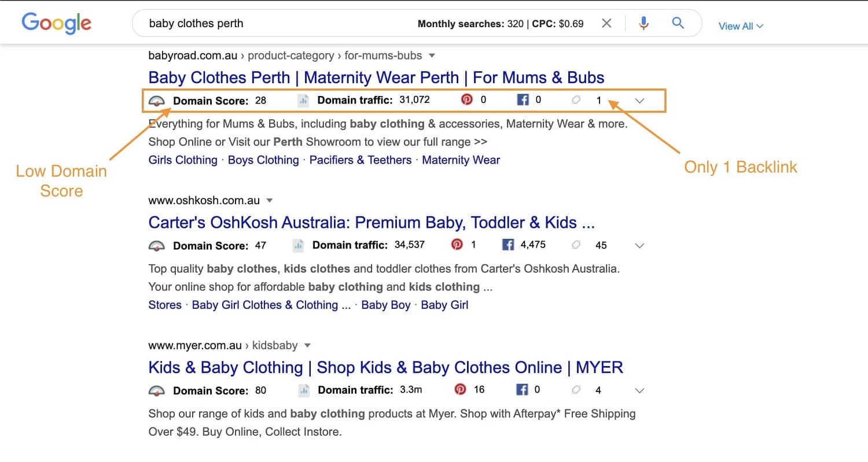The width and height of the screenshot is (868, 462).
Task: Click the Domain Score gauge icon for OshKosh
Action: pos(157,246)
